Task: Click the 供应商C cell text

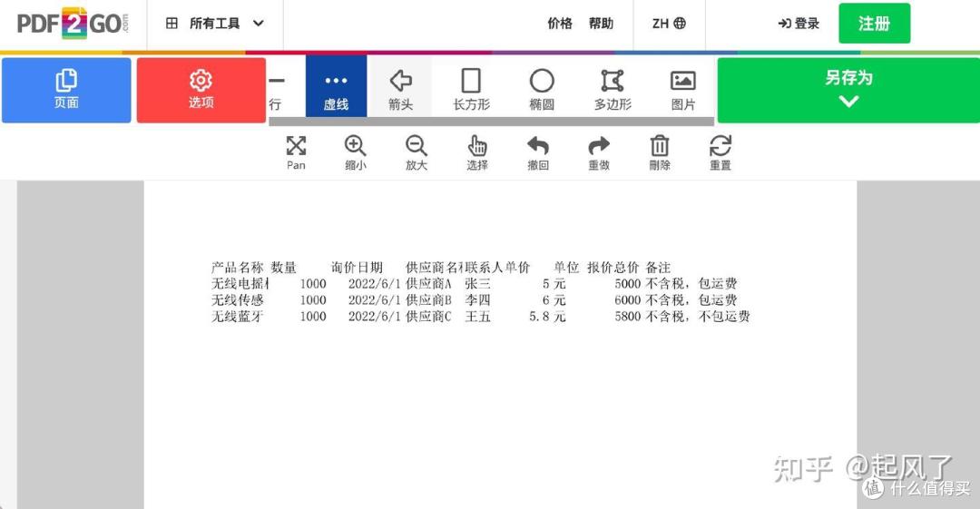Action: (x=428, y=317)
